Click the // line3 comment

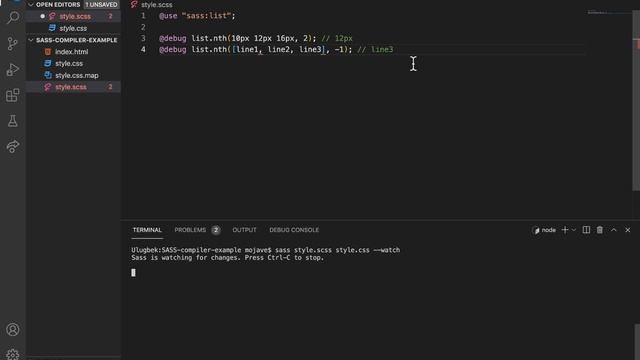pyautogui.click(x=375, y=50)
